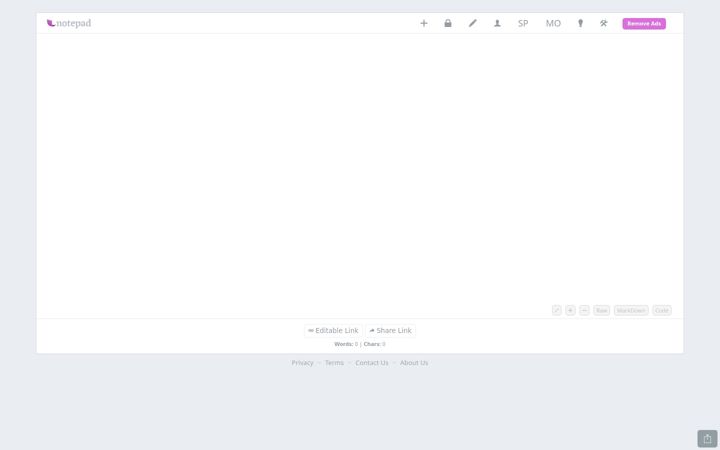Screen dimensions: 720x450
Task: Click the pencil icon in the toolbar
Action: [x=472, y=23]
